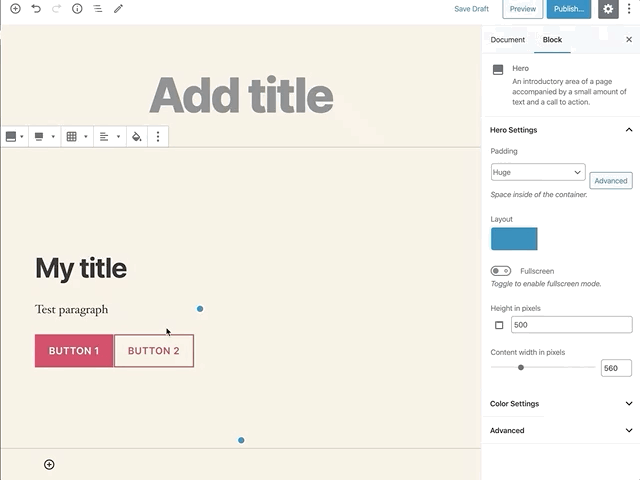Image resolution: width=640 pixels, height=480 pixels.
Task: Click BUTTON 1 in the hero
Action: tap(74, 351)
